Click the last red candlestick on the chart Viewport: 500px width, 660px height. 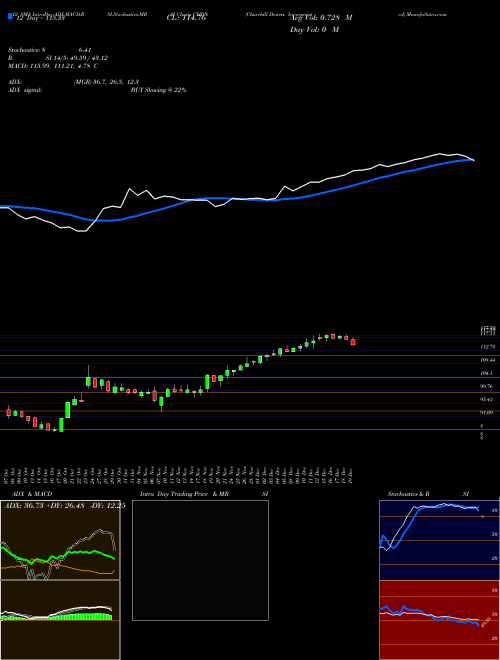(353, 342)
